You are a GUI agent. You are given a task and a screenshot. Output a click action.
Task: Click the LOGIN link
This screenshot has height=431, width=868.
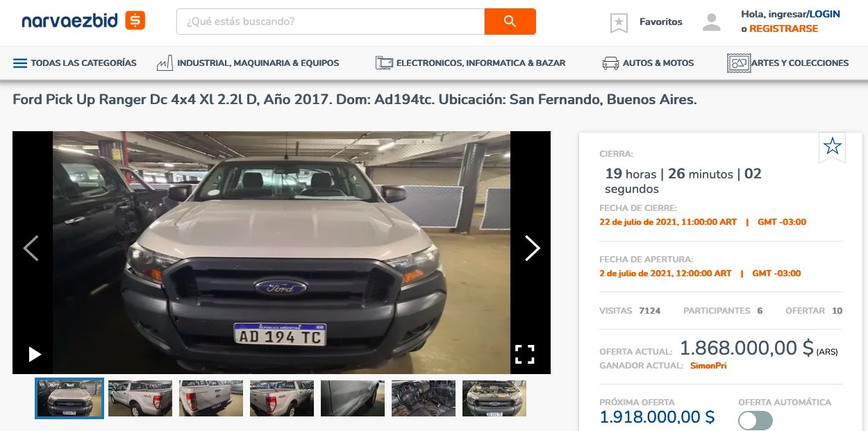pos(825,14)
